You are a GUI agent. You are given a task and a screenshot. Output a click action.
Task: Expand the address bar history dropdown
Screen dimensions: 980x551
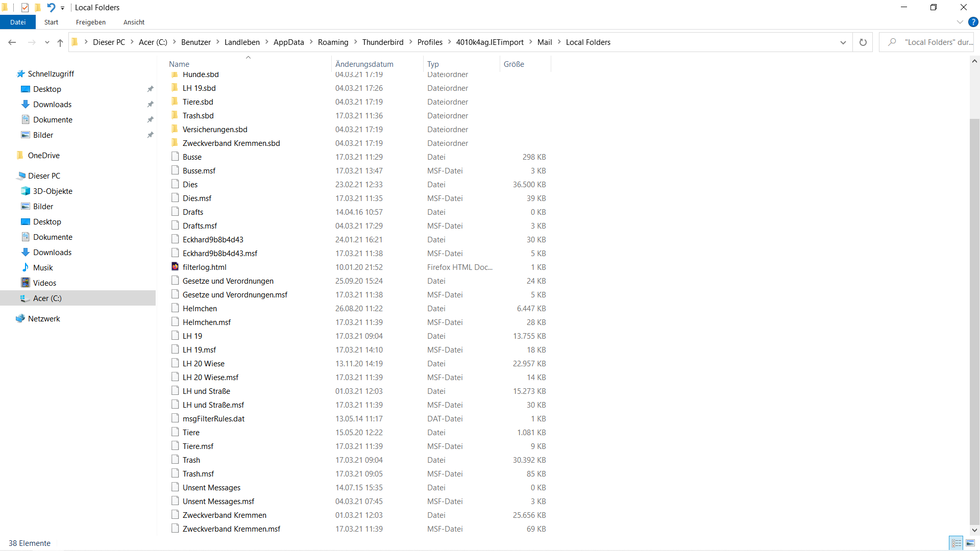(x=843, y=42)
